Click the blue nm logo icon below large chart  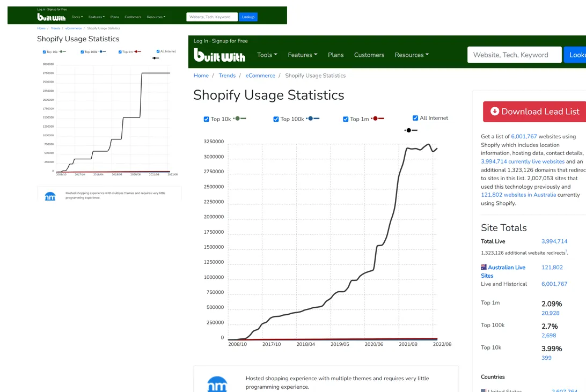pos(217,383)
